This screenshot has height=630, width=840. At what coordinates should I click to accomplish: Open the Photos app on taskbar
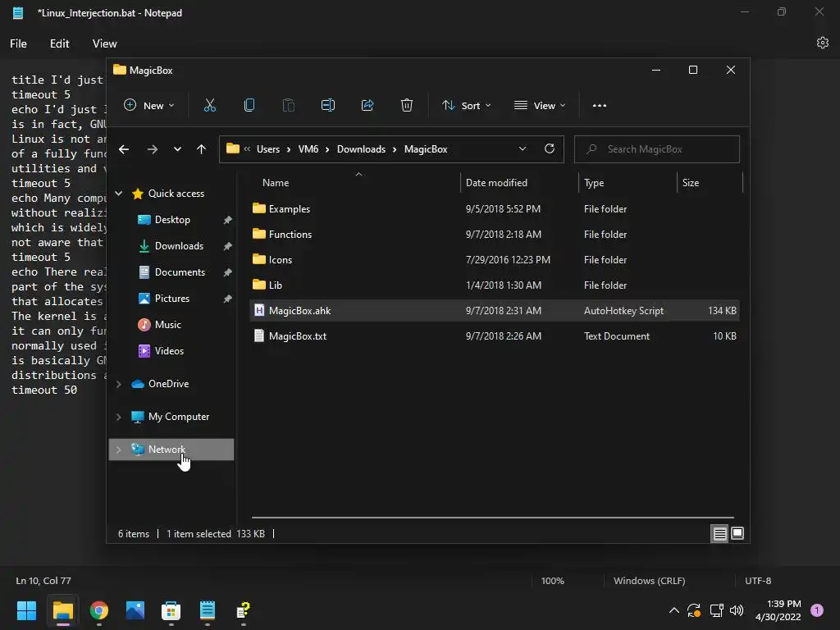[135, 610]
